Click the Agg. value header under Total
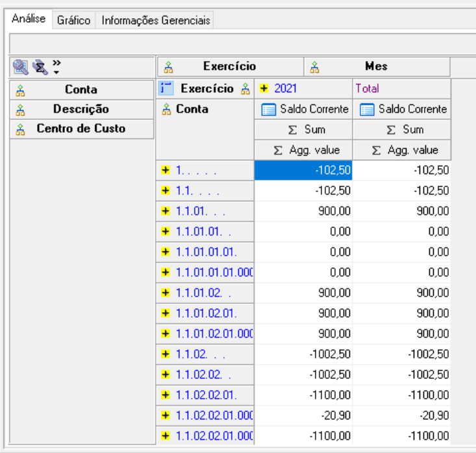This screenshot has height=453, width=476. pyautogui.click(x=401, y=150)
